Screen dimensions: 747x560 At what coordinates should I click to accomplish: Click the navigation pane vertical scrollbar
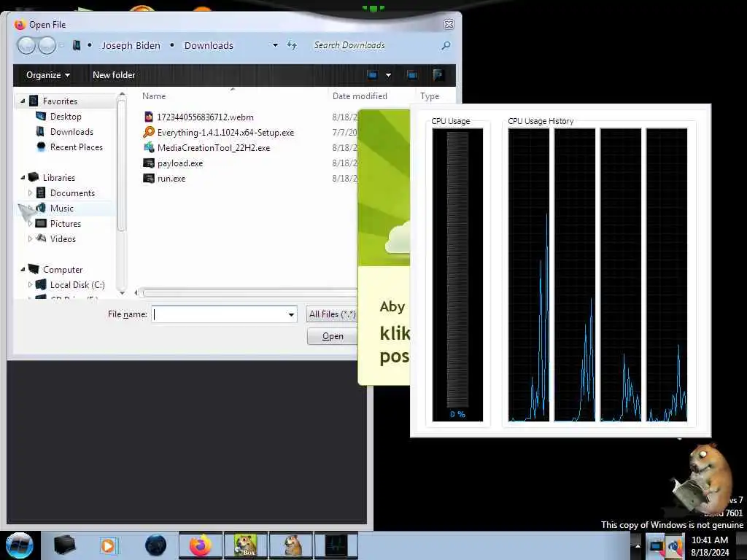[x=122, y=164]
